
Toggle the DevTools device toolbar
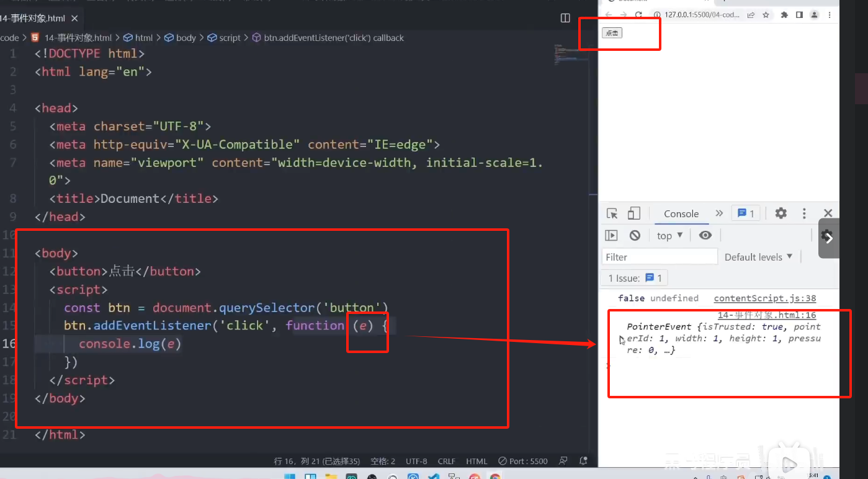633,213
